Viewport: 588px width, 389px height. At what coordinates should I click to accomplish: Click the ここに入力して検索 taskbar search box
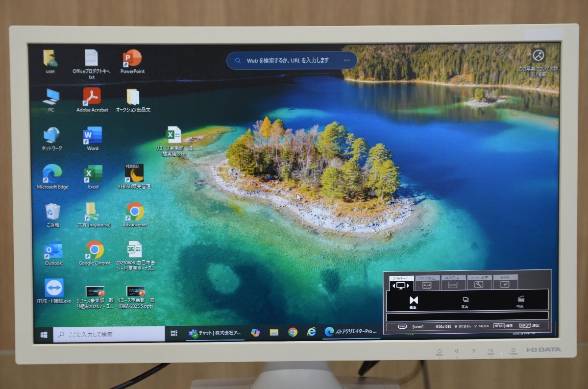coord(109,334)
